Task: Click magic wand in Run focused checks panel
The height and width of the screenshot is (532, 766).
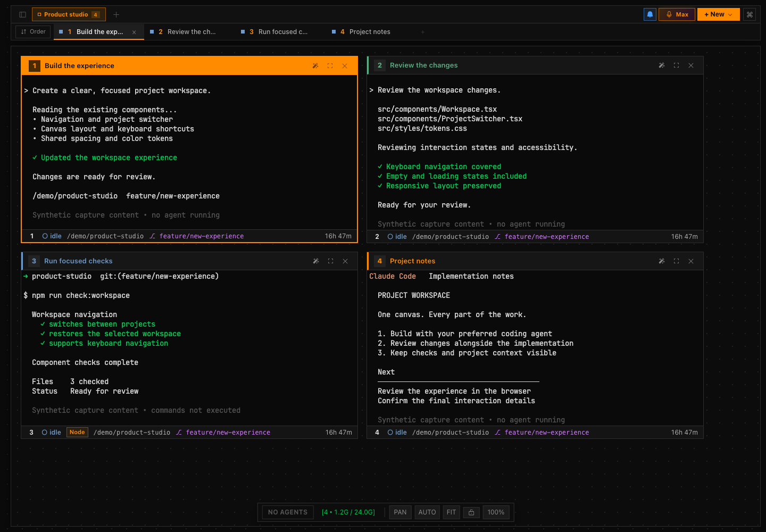Action: click(316, 261)
